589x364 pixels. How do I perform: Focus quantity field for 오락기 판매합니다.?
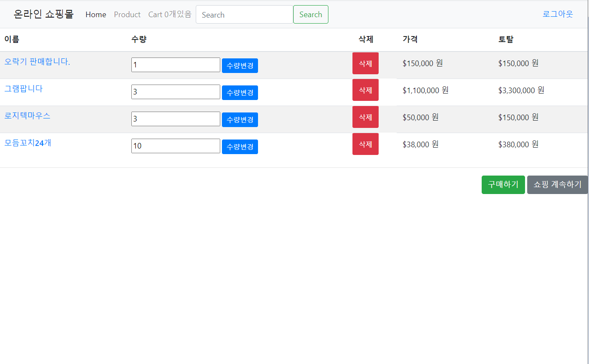[x=176, y=65]
